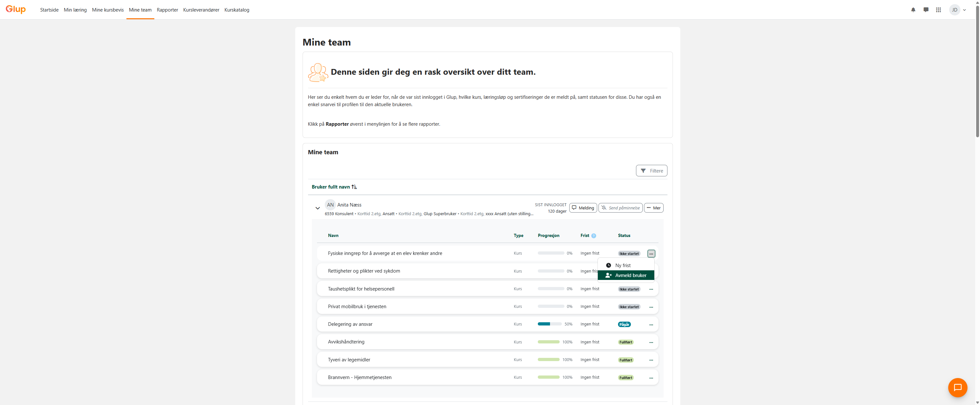
Task: Click the Avvikshåndtering progress bar
Action: 548,342
